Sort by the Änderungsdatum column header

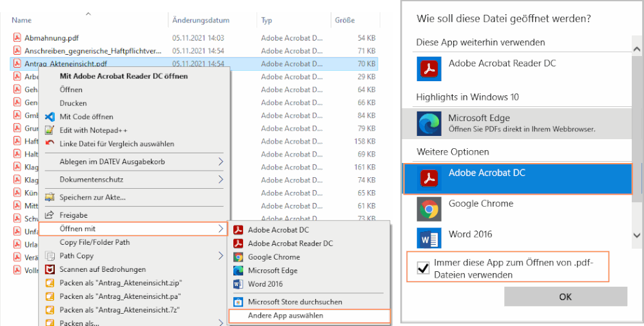point(201,20)
